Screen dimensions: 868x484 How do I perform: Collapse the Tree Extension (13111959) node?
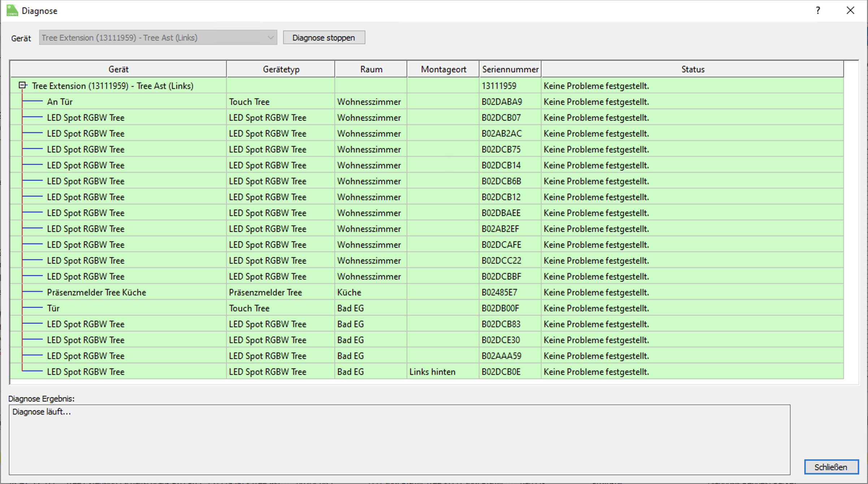pyautogui.click(x=22, y=86)
